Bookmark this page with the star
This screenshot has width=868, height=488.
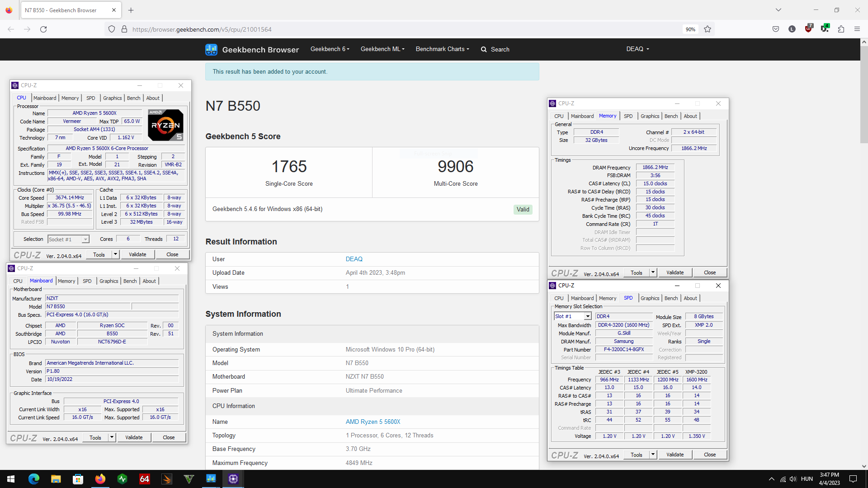tap(708, 29)
